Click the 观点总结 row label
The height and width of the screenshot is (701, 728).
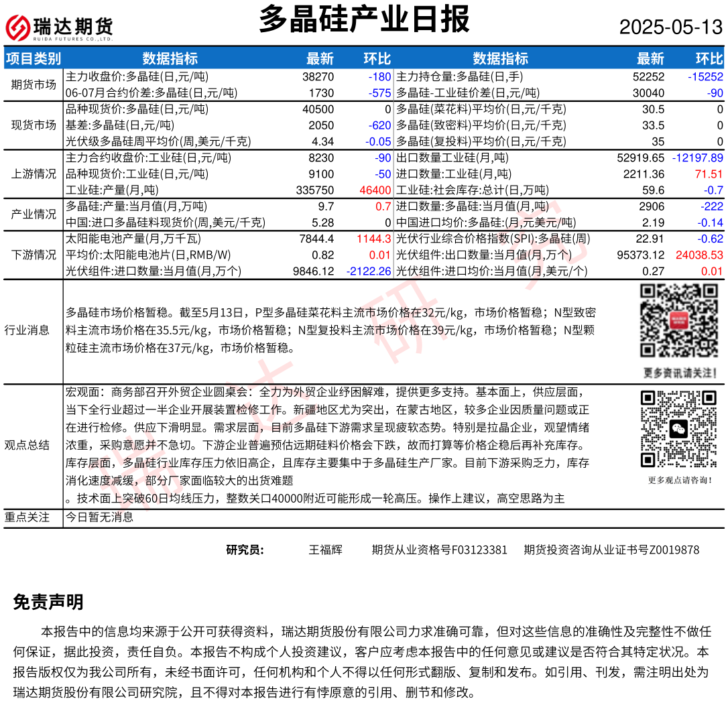pyautogui.click(x=27, y=445)
